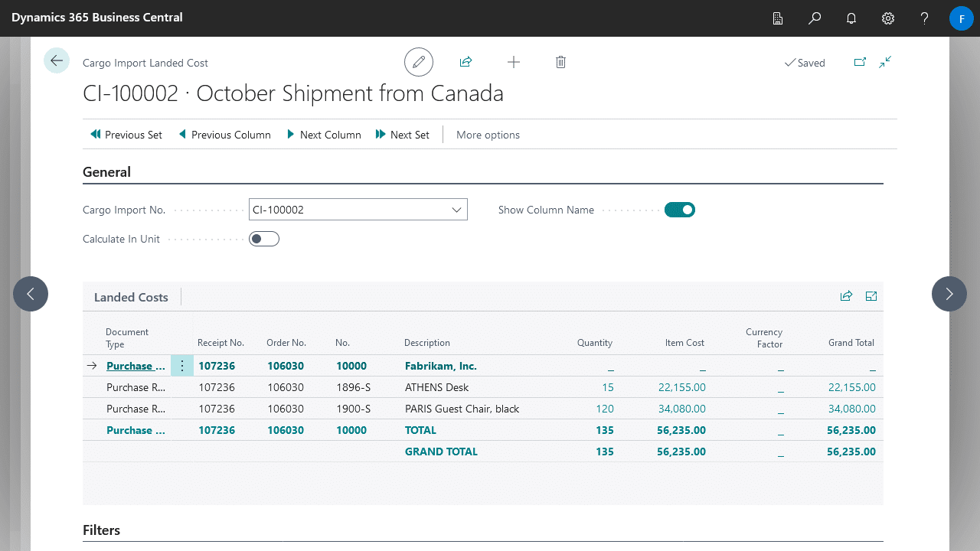Click grand total 56,235.00 in GRAND TOTAL row

851,452
